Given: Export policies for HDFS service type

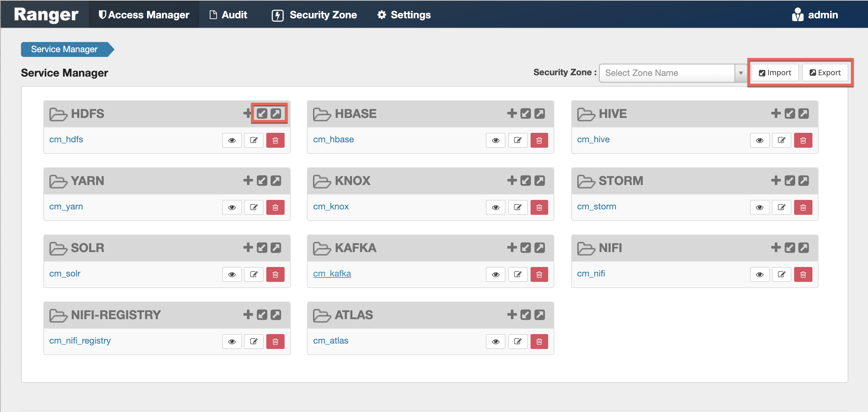Looking at the screenshot, I should [276, 113].
